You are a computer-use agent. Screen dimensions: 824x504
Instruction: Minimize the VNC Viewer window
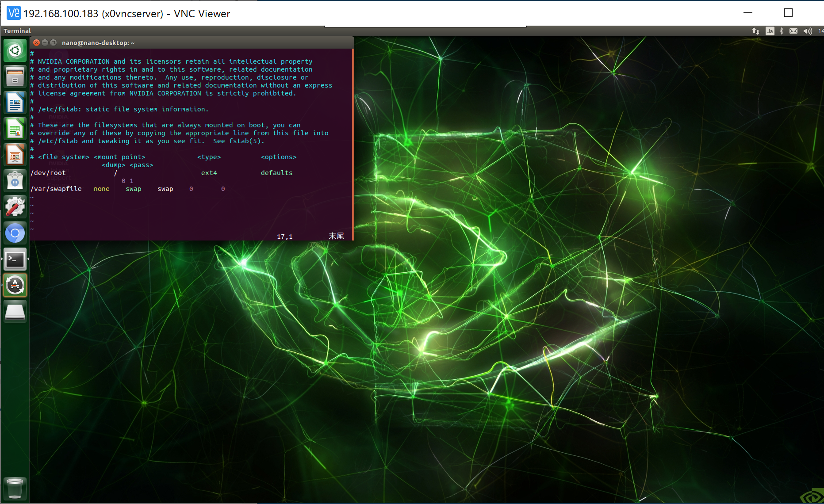point(748,13)
